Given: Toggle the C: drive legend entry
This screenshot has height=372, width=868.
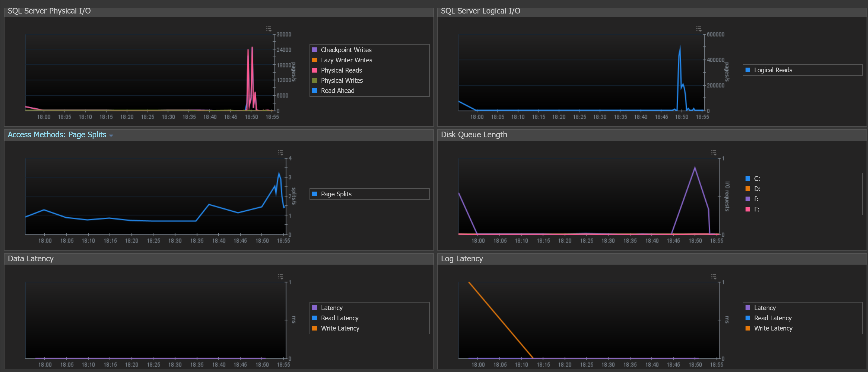Looking at the screenshot, I should click(753, 179).
